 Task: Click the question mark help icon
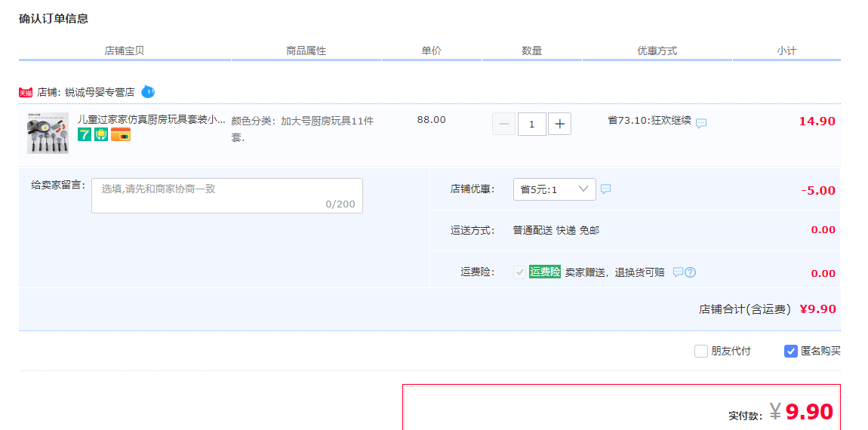click(691, 272)
